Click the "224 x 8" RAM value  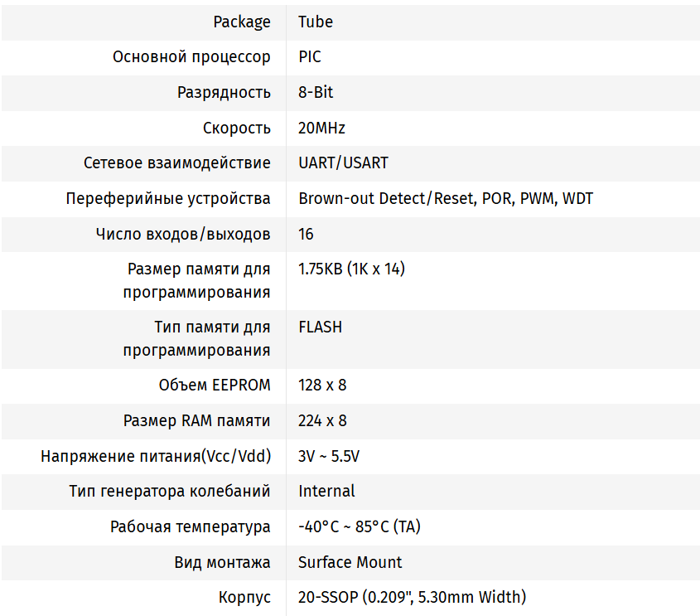pyautogui.click(x=322, y=421)
